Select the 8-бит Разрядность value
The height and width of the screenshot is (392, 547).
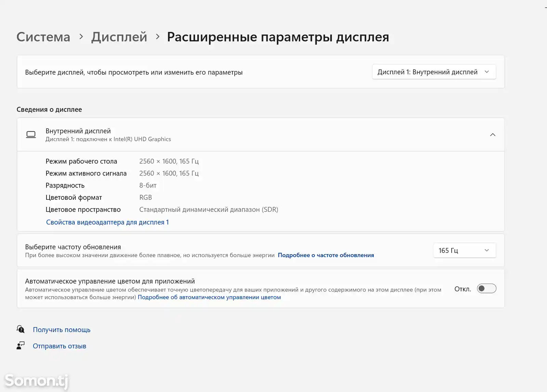[148, 185]
